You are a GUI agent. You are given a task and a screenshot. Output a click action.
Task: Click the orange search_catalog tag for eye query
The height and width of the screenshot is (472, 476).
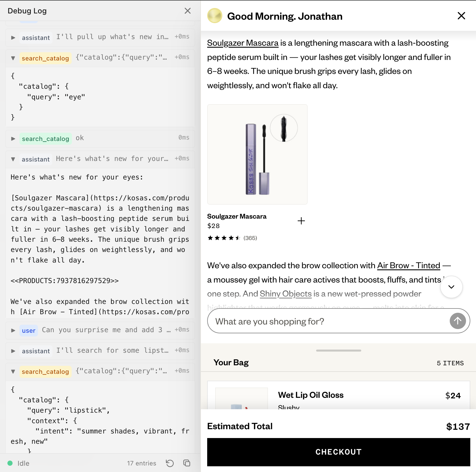pos(45,58)
